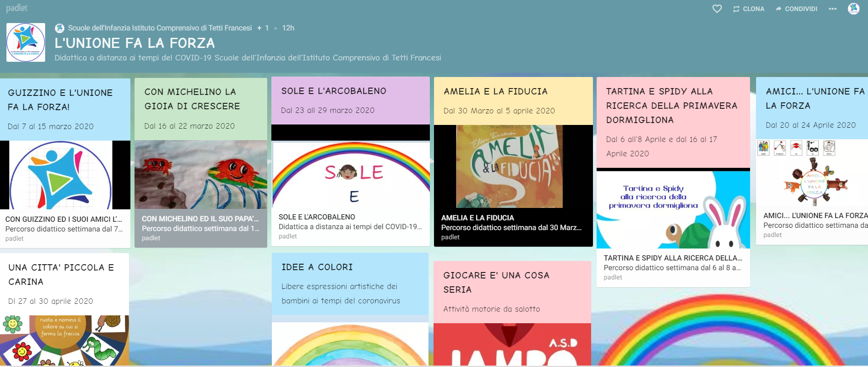The height and width of the screenshot is (367, 868).
Task: Click IDEE A COLORI post header
Action: 317,267
